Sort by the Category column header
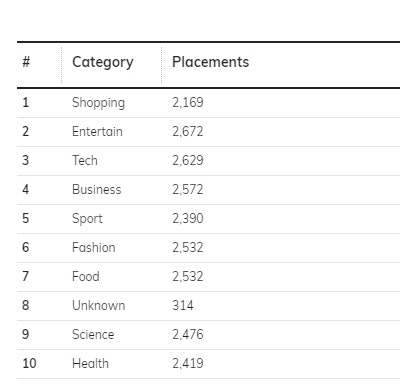The height and width of the screenshot is (386, 400). pyautogui.click(x=103, y=62)
